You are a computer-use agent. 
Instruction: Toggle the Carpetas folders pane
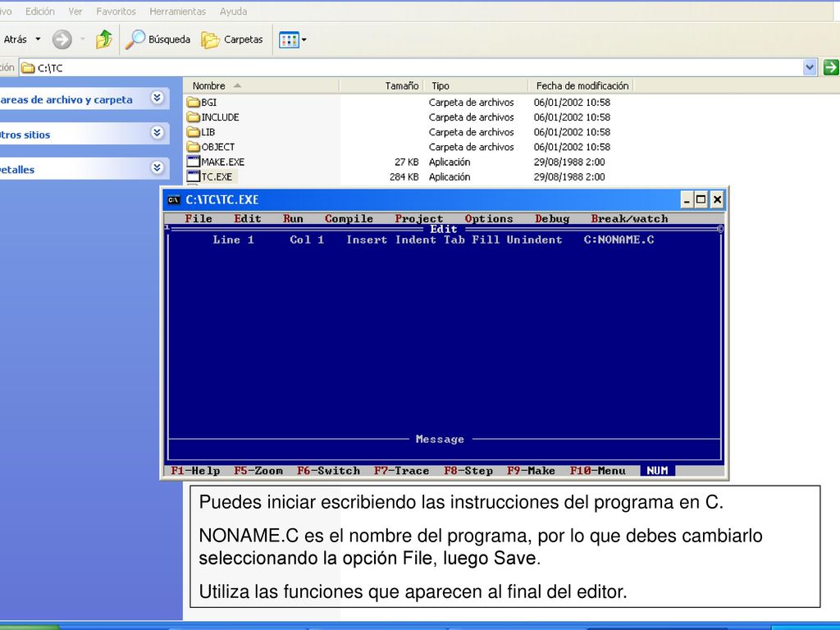(232, 39)
